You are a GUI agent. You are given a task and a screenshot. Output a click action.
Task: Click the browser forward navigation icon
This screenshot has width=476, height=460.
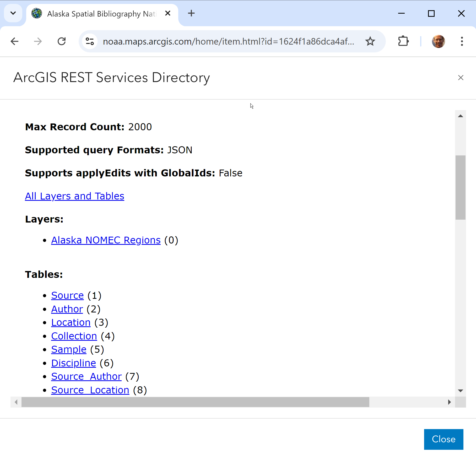(38, 41)
